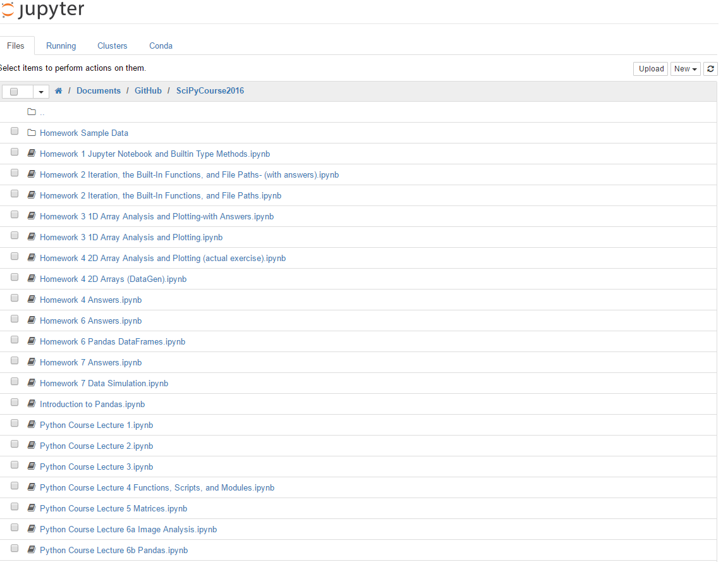Viewport: 728px width, 562px height.
Task: Click notebook icon beside Homework 4 2D Array (actual exercise)
Action: tap(32, 258)
